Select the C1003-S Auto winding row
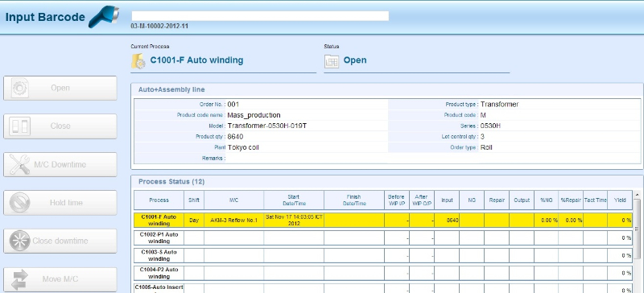Viewport: 644px width, 293px height. [383, 255]
